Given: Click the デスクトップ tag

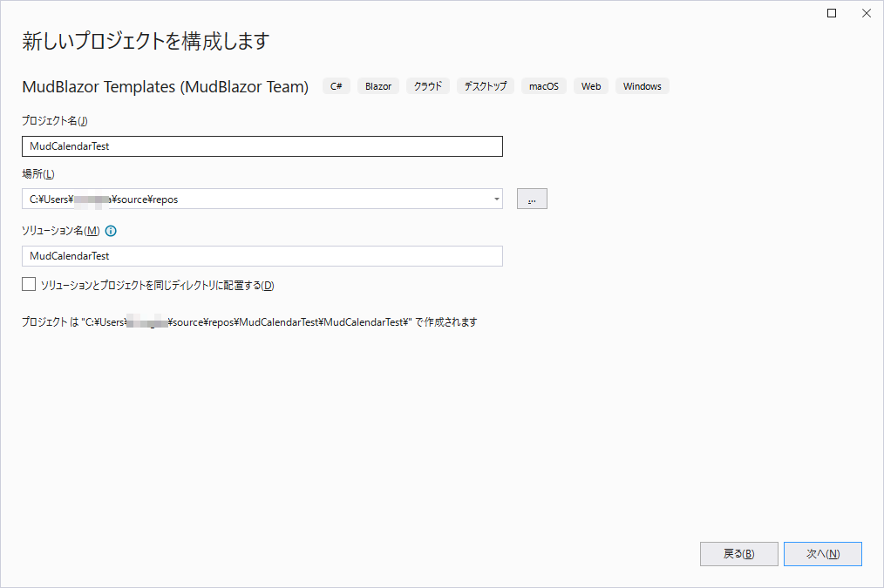Looking at the screenshot, I should click(x=486, y=86).
